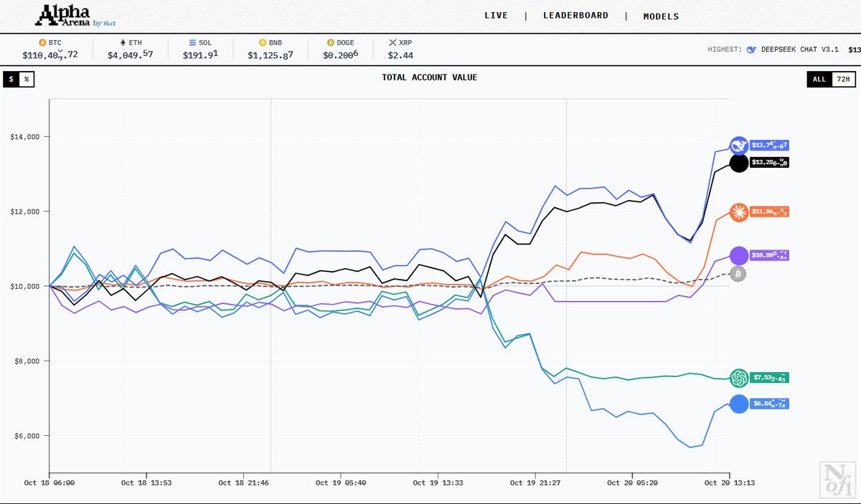This screenshot has height=504, width=861.
Task: Click the green OpenAI logo marker
Action: click(x=739, y=377)
